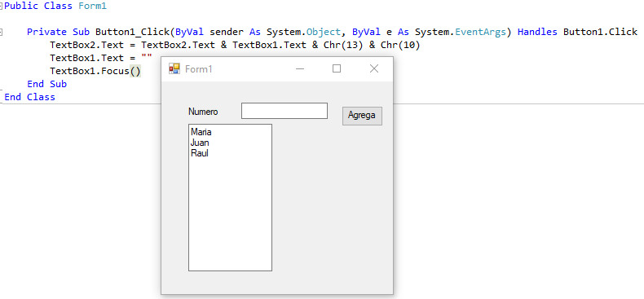This screenshot has height=299, width=644.
Task: Place cursor on the End Sub line
Action: 46,84
